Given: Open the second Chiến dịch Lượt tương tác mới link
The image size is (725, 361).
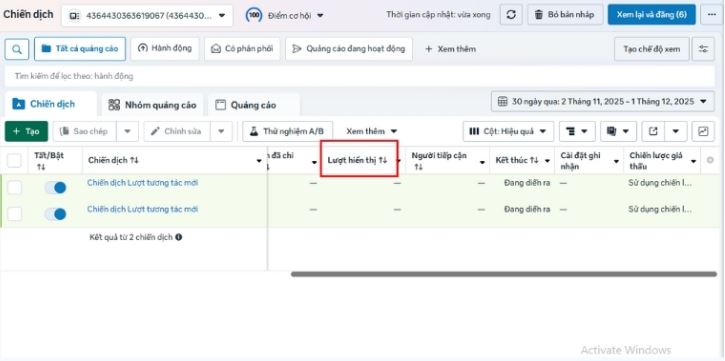Looking at the screenshot, I should pos(142,209).
